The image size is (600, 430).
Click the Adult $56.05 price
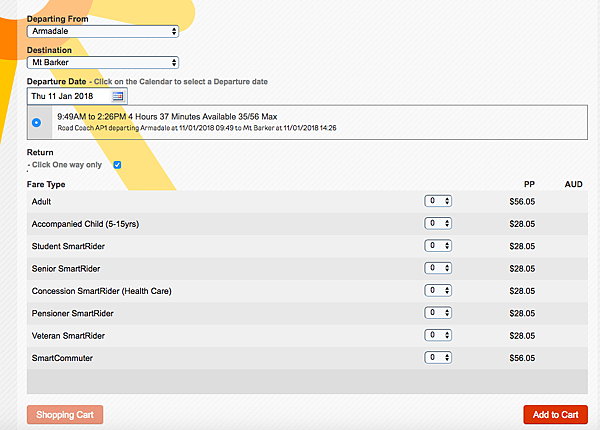[x=522, y=202]
